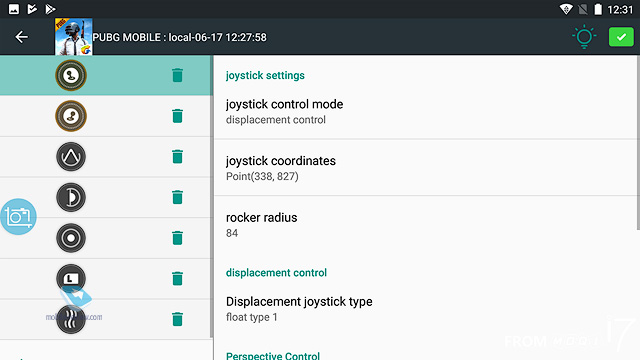
Task: Tap the displacement control section header
Action: click(x=276, y=273)
